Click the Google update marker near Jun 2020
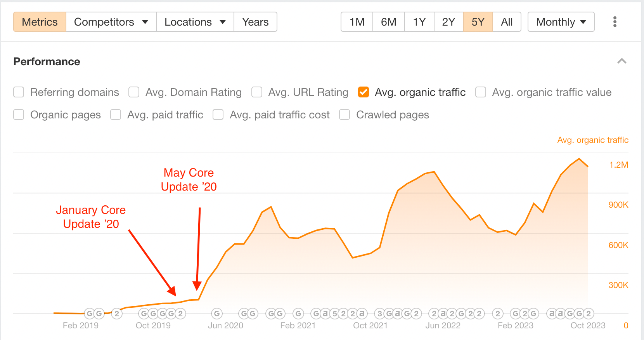Viewport: 644px width, 340px height. 217,313
